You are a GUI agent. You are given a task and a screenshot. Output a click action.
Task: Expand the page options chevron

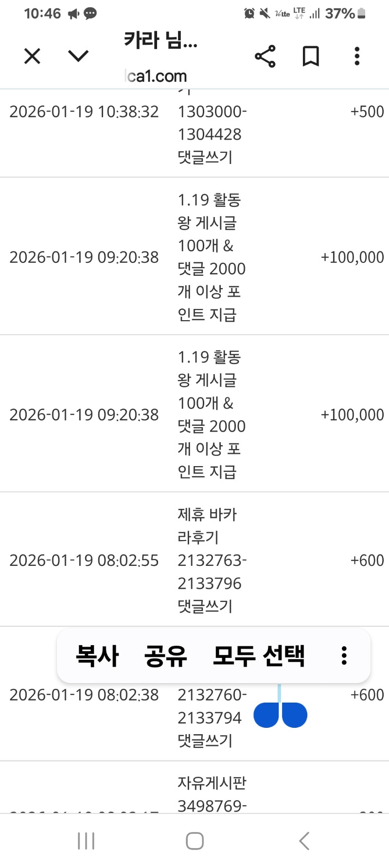coord(78,56)
